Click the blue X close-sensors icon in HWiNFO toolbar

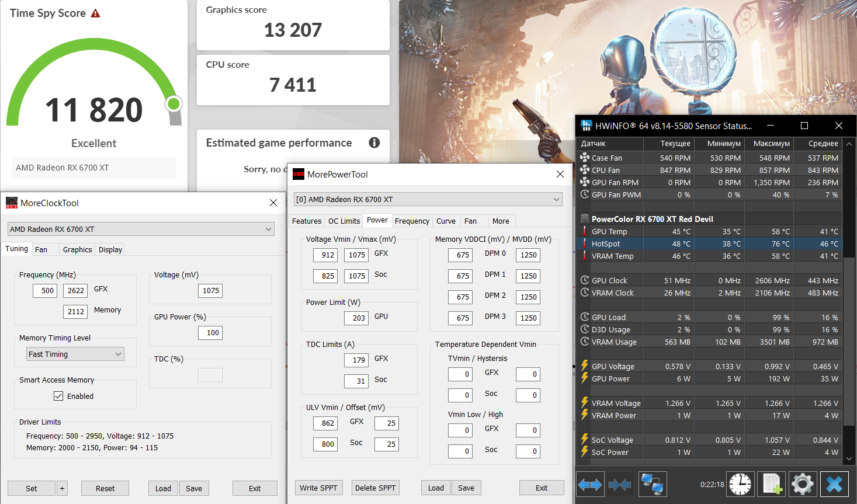pos(834,484)
